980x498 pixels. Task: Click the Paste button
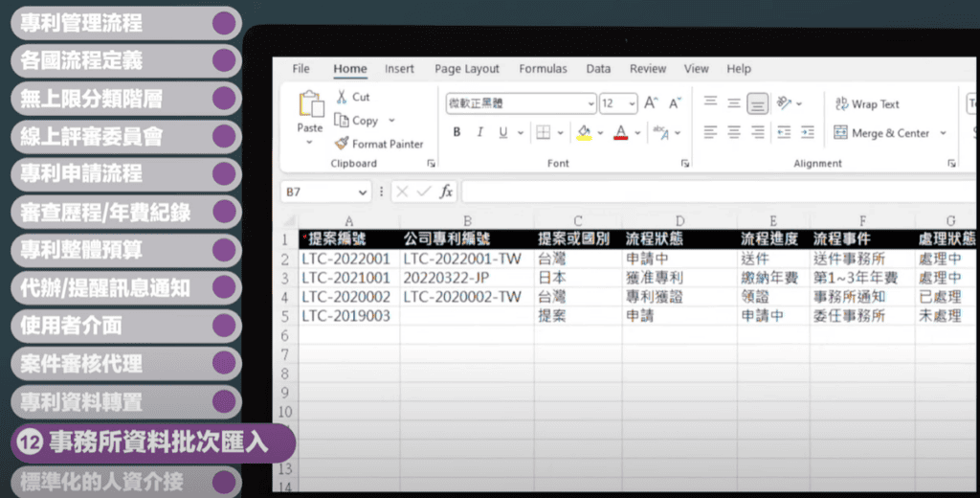310,115
